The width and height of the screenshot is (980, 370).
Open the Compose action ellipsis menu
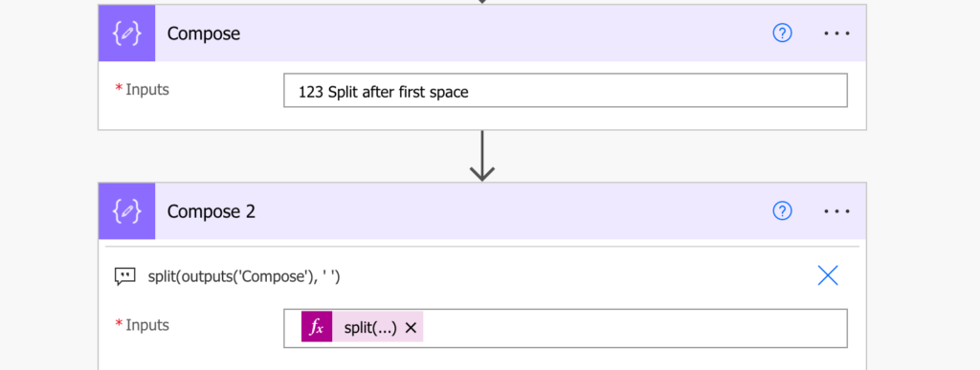click(836, 33)
